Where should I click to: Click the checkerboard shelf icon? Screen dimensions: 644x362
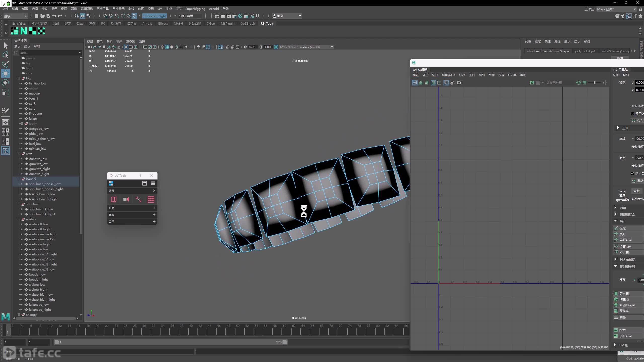(32, 31)
